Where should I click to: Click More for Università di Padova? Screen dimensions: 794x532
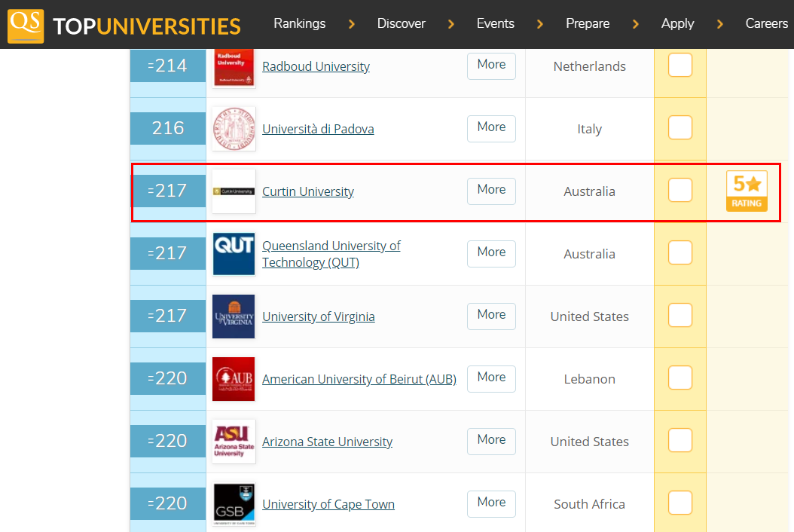coord(491,128)
